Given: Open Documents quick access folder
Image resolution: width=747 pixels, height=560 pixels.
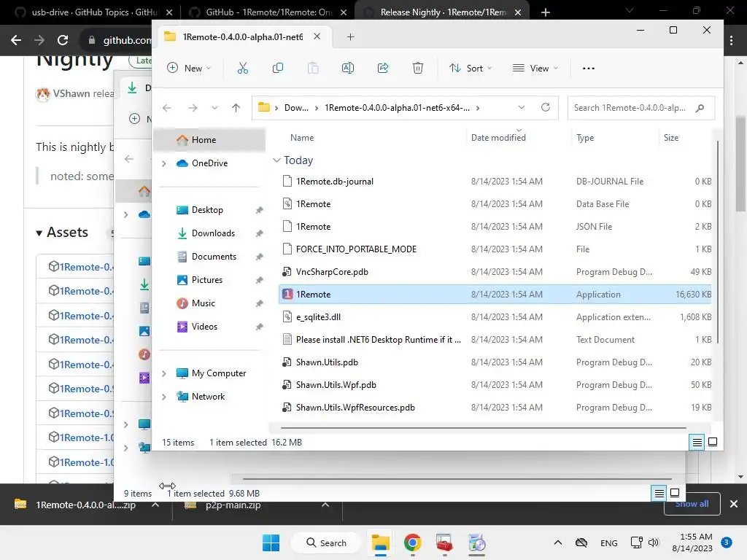Looking at the screenshot, I should [214, 257].
